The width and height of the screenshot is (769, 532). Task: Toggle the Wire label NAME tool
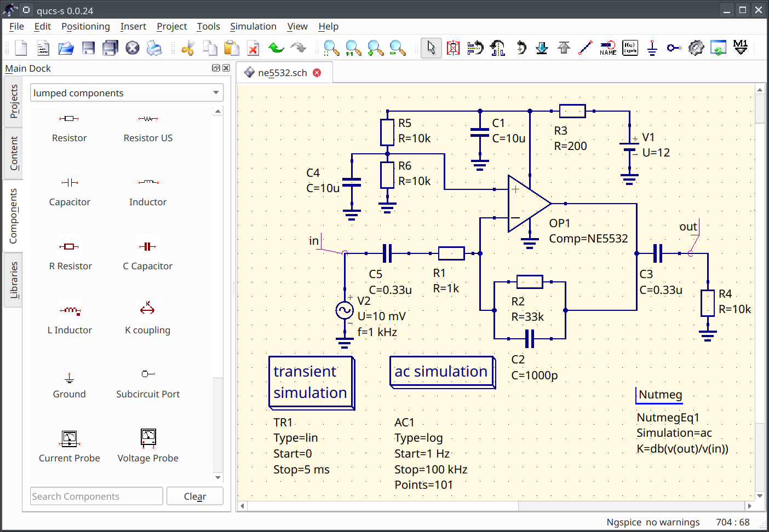pos(608,48)
